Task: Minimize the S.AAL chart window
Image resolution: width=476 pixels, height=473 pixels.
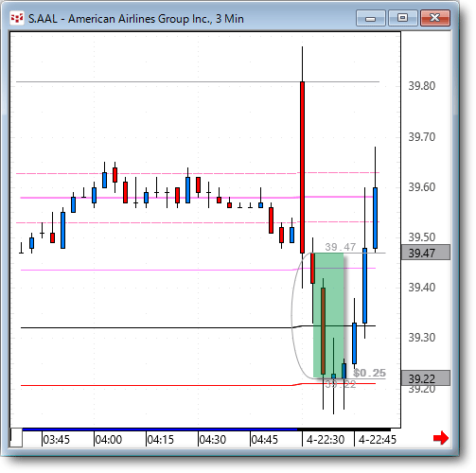Action: coord(371,18)
